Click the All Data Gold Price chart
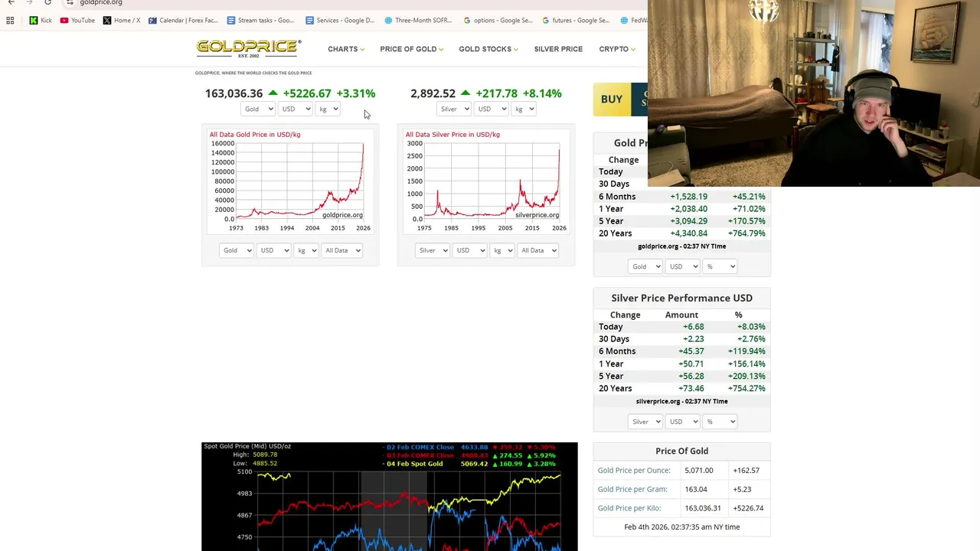Screen dimensions: 980x551 tap(290, 181)
